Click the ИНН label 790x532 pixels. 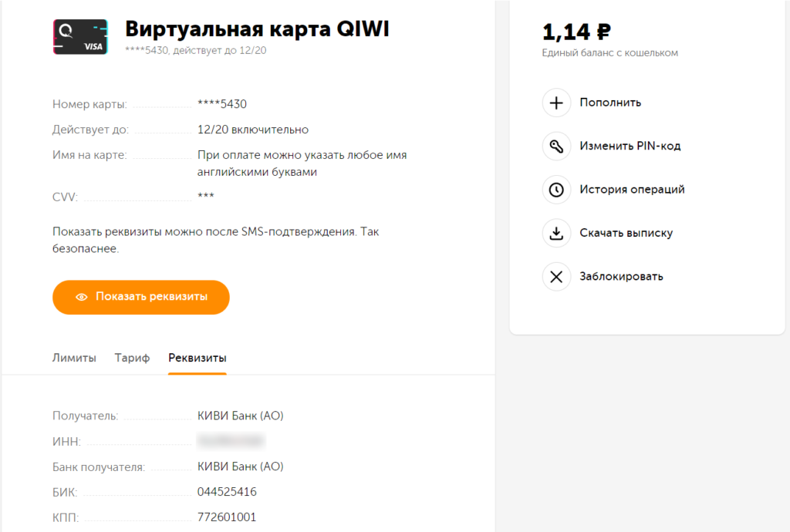coord(66,441)
